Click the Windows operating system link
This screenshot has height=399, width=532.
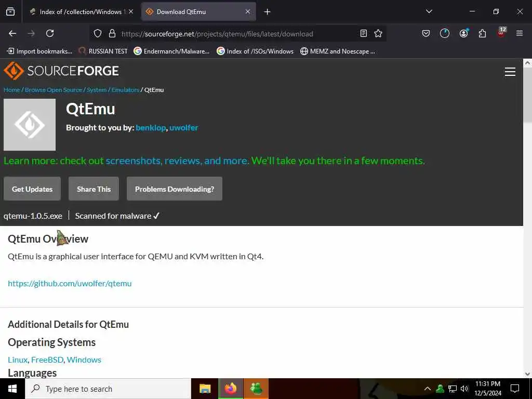[x=84, y=360]
